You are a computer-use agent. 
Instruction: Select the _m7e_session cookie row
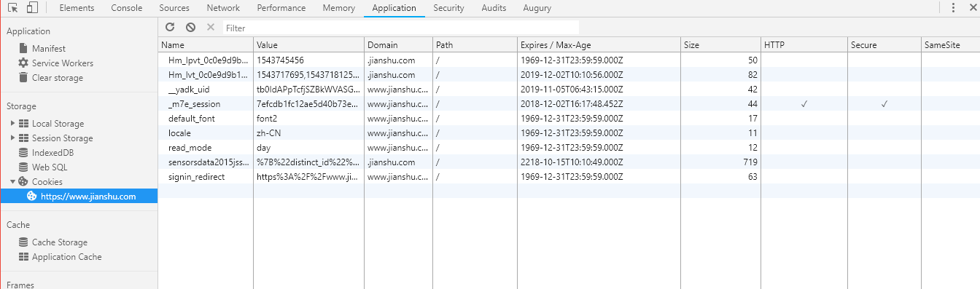pyautogui.click(x=569, y=104)
